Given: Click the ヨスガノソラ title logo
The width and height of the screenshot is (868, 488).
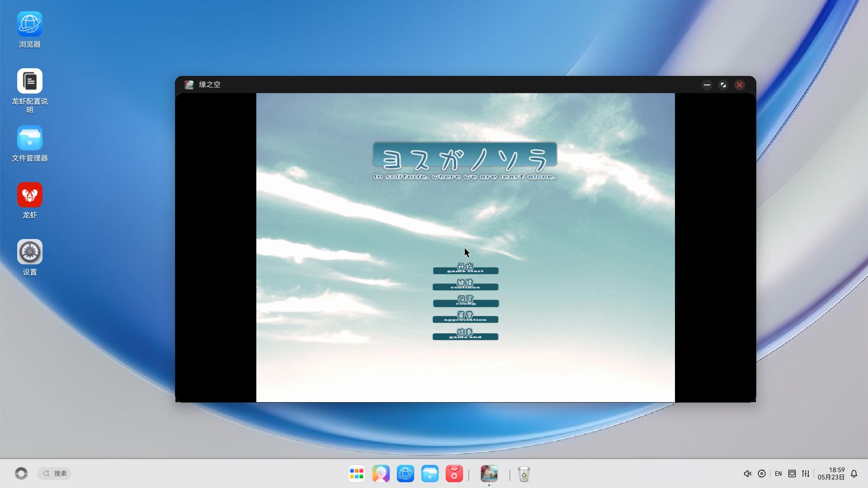Looking at the screenshot, I should pos(465,161).
